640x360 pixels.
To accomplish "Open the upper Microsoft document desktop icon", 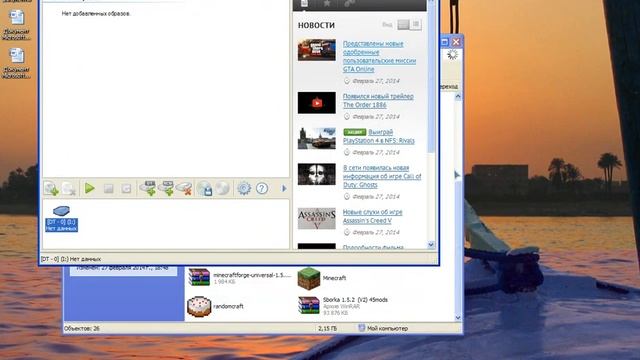I will click(x=16, y=25).
